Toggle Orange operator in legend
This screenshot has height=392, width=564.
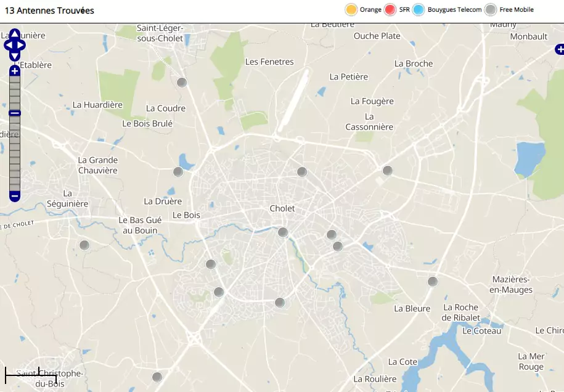coord(351,10)
